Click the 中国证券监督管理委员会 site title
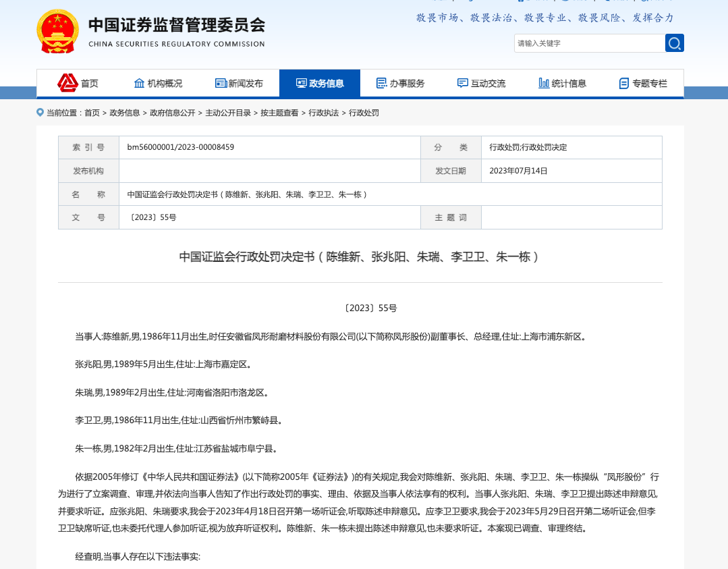Screen dimensions: 728x569 pyautogui.click(x=177, y=24)
